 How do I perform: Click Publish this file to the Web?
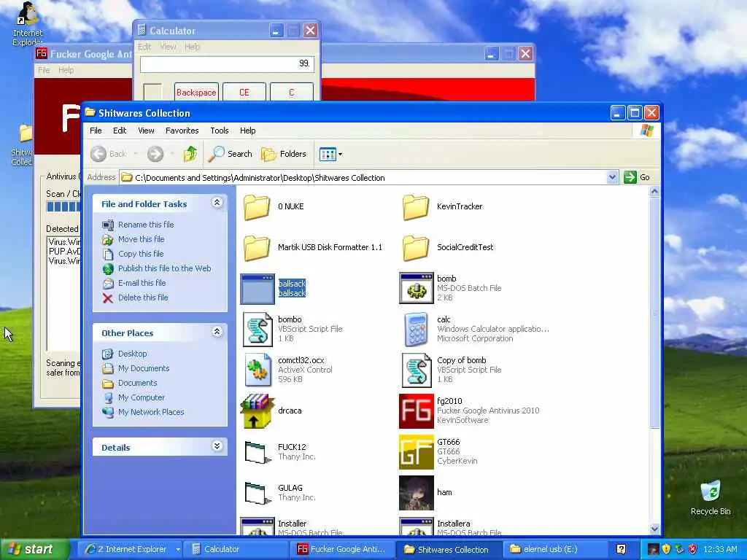tap(164, 268)
